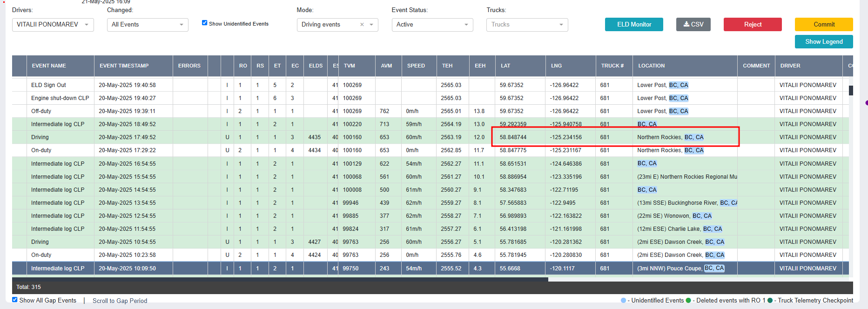Image resolution: width=868 pixels, height=309 pixels.
Task: Open the Drivers dropdown showing VITALII PONOMAREV
Action: tap(53, 25)
